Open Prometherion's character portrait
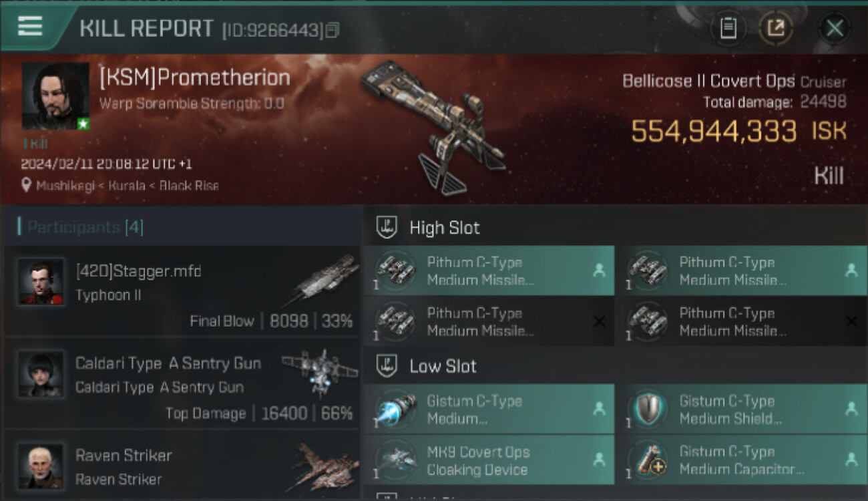The height and width of the screenshot is (501, 868). tap(55, 96)
